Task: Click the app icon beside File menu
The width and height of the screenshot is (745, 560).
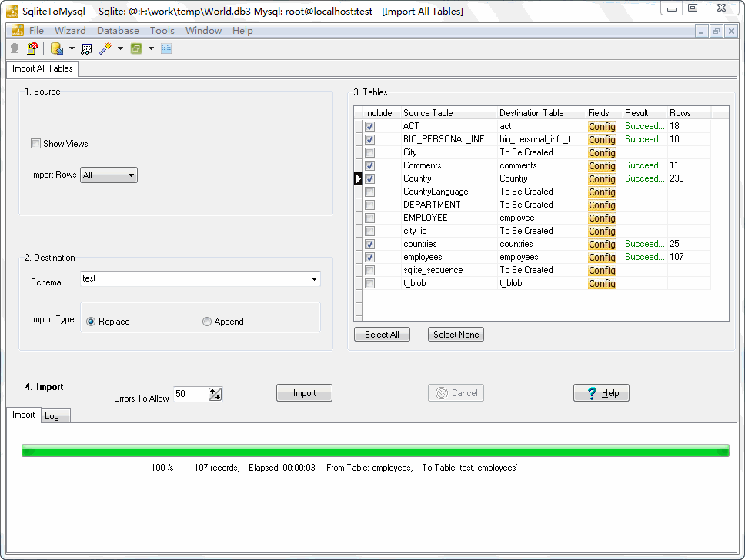Action: click(17, 31)
